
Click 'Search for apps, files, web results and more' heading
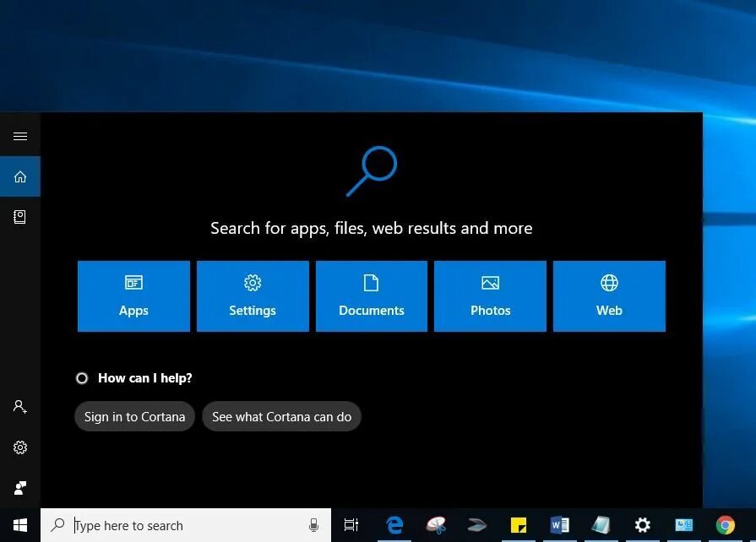tap(372, 228)
